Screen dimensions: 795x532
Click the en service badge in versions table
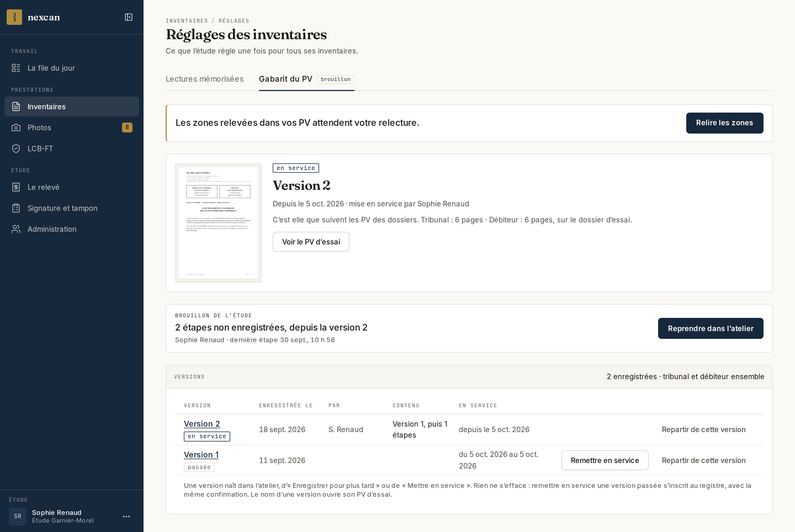pyautogui.click(x=207, y=436)
